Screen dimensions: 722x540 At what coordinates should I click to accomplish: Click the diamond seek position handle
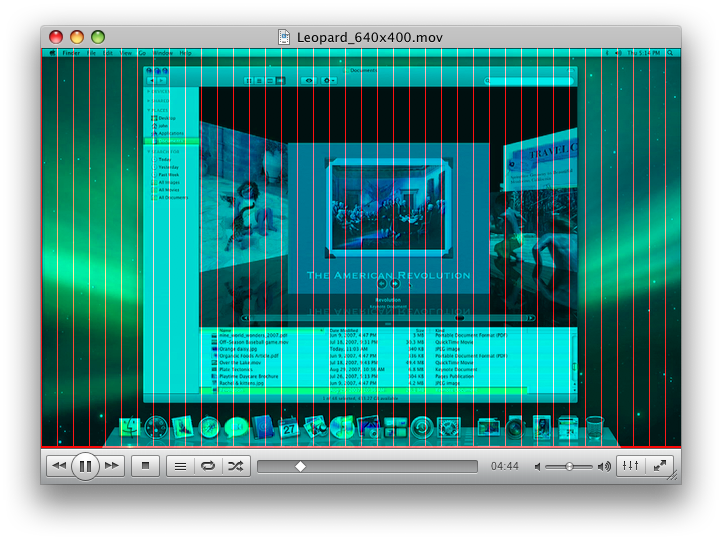(x=300, y=467)
